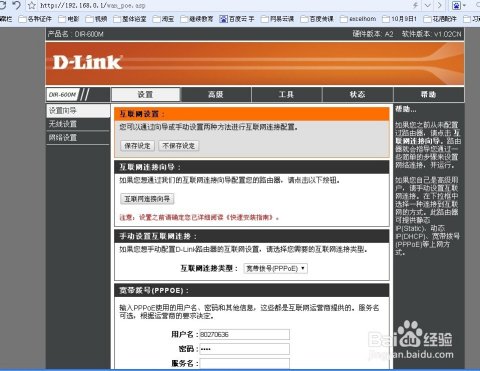Open the address bar history chevron

tap(428, 5)
